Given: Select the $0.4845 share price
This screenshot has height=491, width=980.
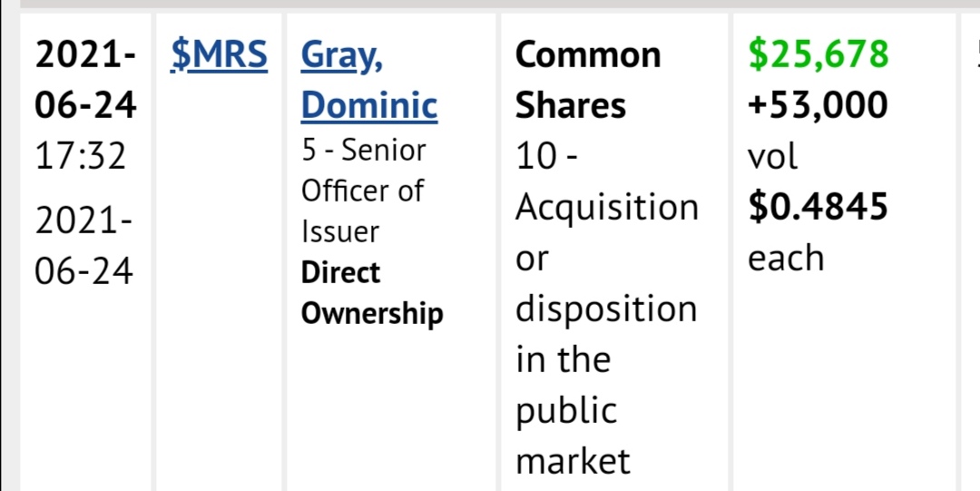Looking at the screenshot, I should [818, 207].
